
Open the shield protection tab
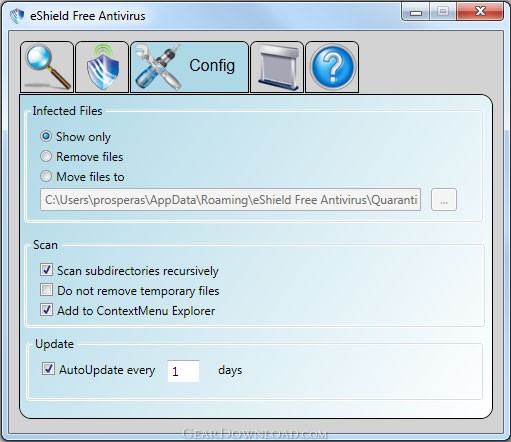click(102, 67)
